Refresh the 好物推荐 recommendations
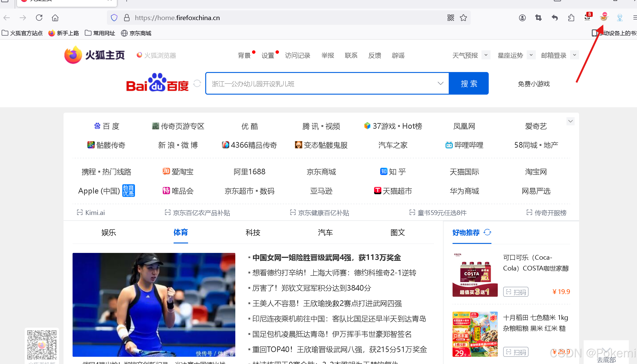Image resolution: width=637 pixels, height=364 pixels. [487, 232]
